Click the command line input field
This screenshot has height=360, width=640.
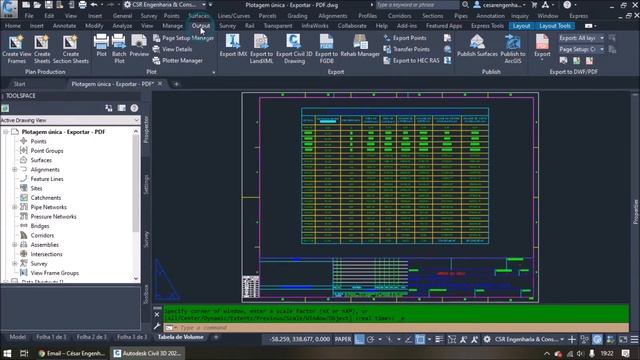(396, 327)
